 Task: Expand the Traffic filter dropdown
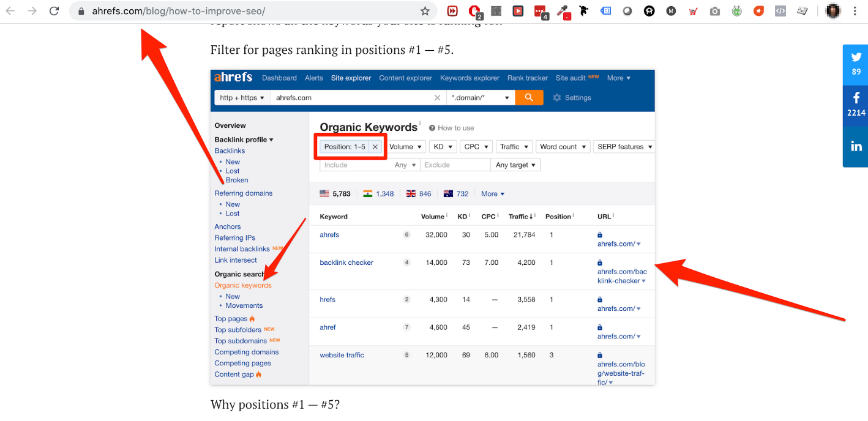tap(514, 147)
